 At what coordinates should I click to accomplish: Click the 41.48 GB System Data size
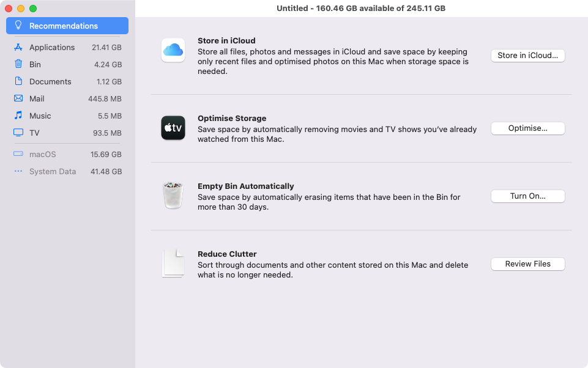click(106, 171)
